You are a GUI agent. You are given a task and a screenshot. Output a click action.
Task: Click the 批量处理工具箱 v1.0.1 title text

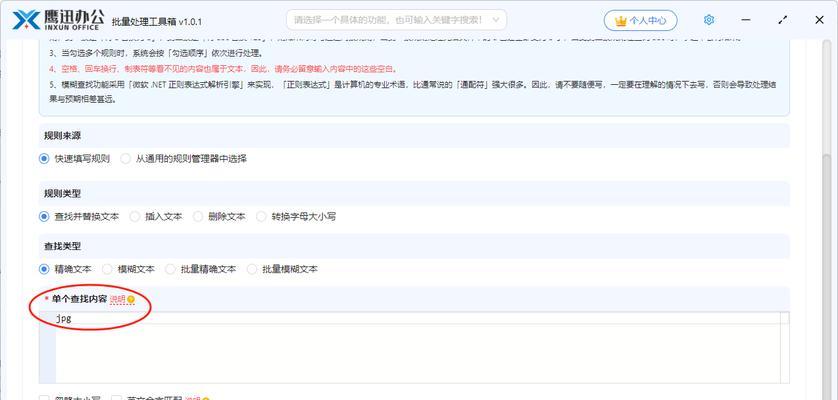(x=157, y=21)
